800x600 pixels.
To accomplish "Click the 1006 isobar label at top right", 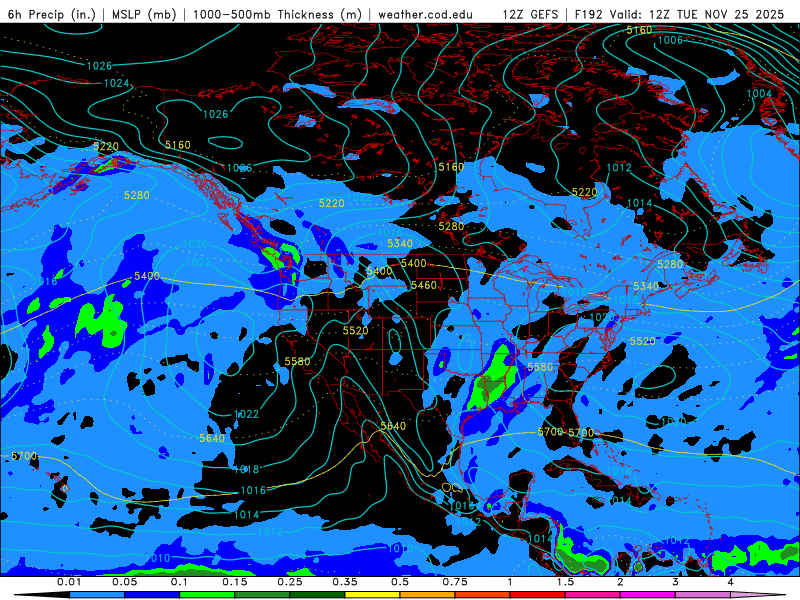I will click(x=670, y=40).
